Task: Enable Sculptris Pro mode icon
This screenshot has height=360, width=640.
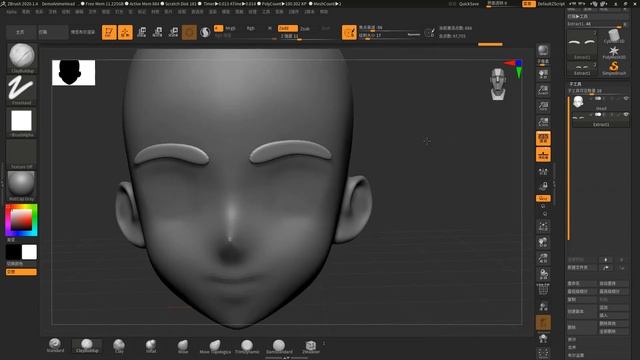Action: [x=205, y=32]
